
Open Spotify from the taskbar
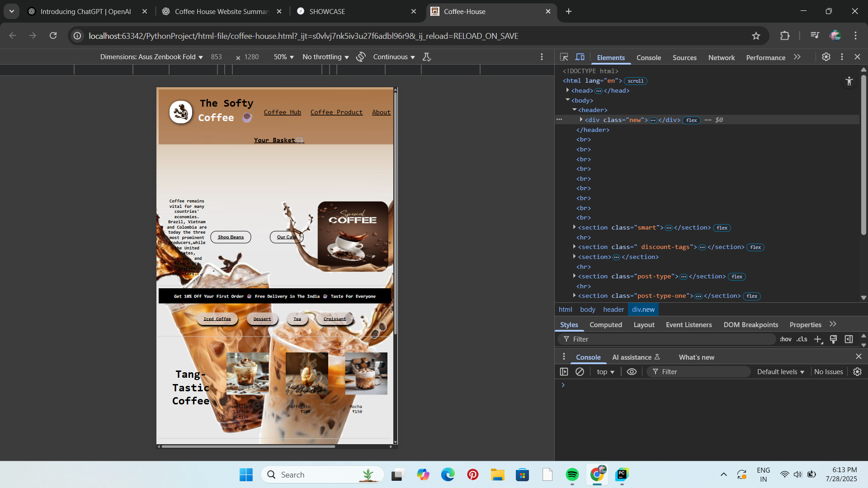572,475
